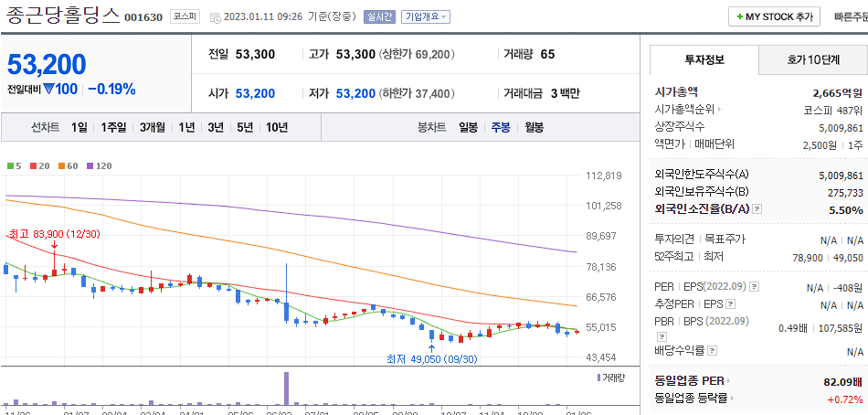Click the 종근당홀딩스 stock name
Viewport: 868px width, 415px height.
(x=63, y=15)
